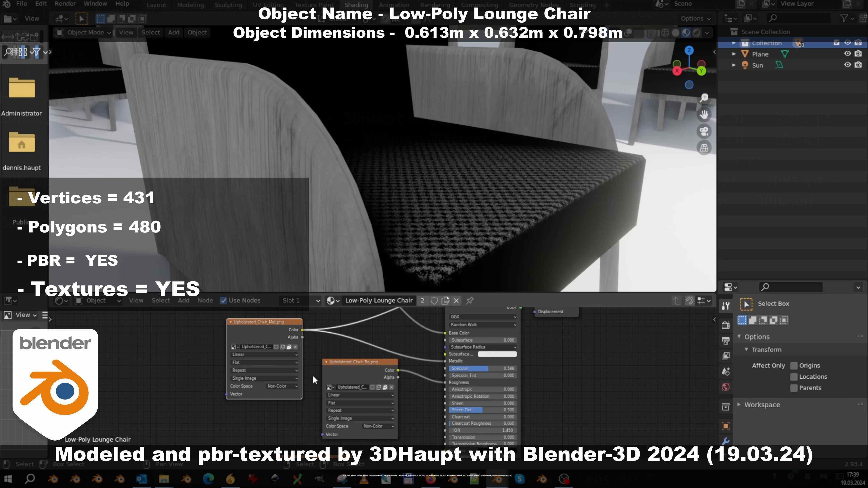Enable Affect Only Locations checkbox
Viewport: 868px width, 488px height.
(794, 377)
